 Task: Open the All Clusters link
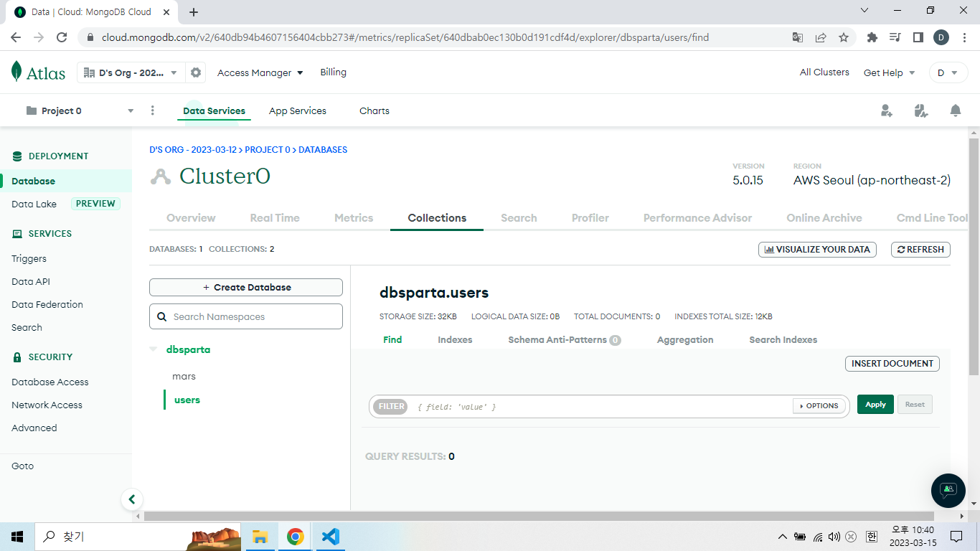click(824, 72)
